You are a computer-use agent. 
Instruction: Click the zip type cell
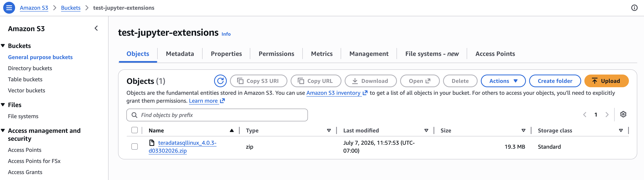pos(249,146)
